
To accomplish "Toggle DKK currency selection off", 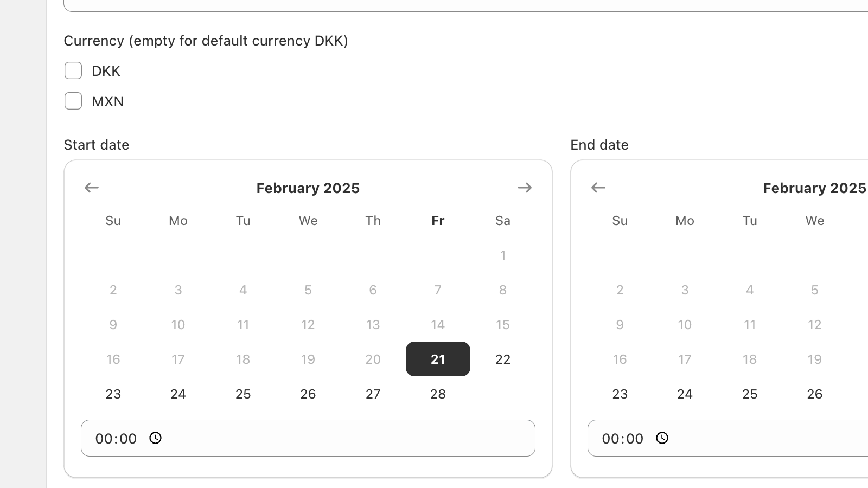I will (x=73, y=70).
